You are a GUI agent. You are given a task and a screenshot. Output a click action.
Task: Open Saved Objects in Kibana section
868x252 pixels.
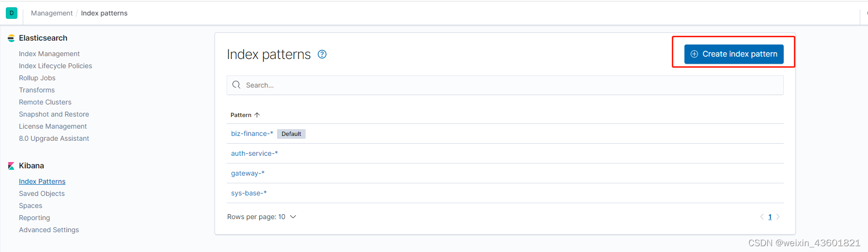click(42, 193)
